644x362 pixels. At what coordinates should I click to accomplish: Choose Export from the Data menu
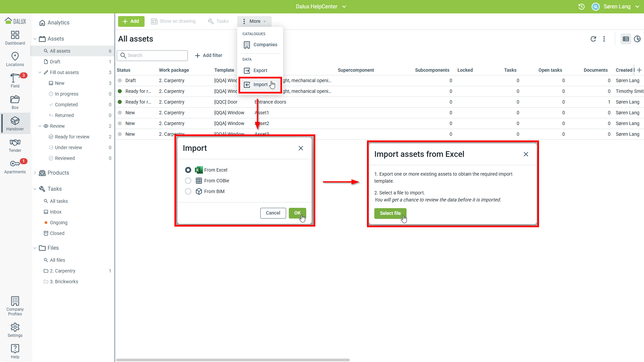260,70
